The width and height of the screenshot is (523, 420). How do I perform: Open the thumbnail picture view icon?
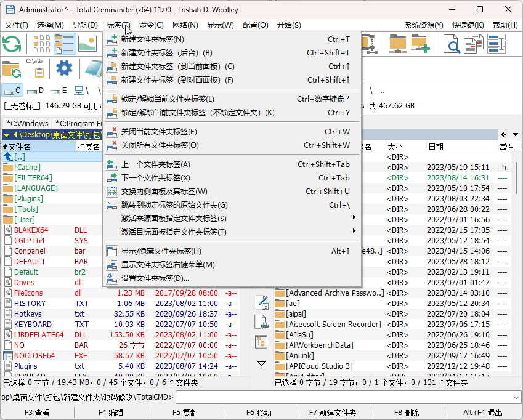tap(87, 44)
